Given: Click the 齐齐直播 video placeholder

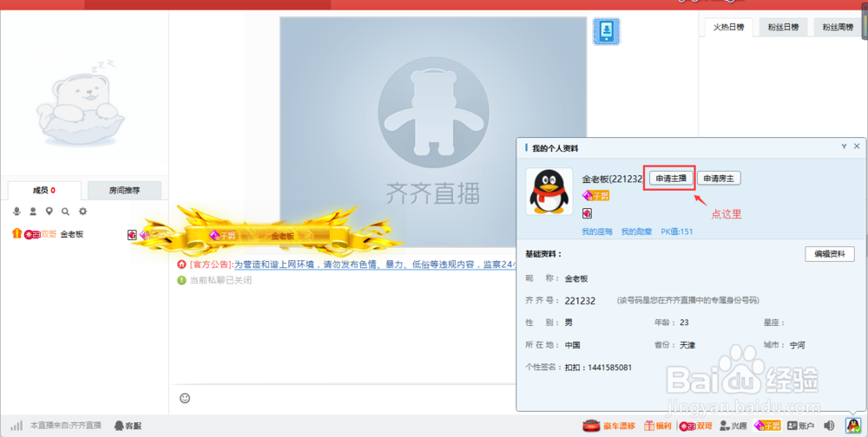Looking at the screenshot, I should pyautogui.click(x=433, y=132).
